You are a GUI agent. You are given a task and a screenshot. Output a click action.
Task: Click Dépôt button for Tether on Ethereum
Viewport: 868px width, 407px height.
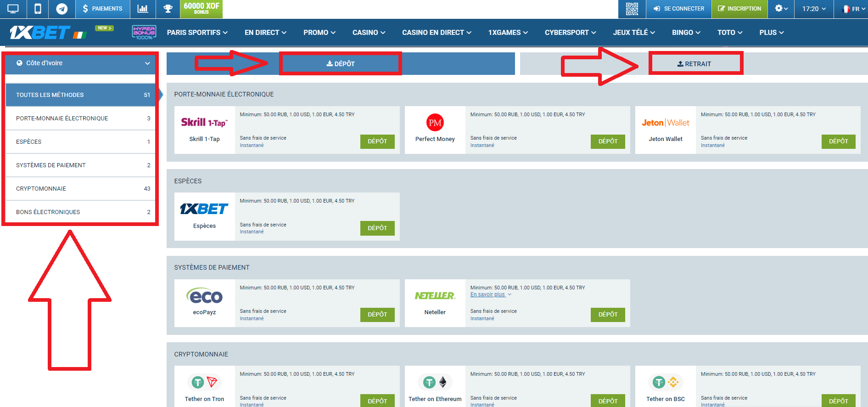click(x=608, y=401)
